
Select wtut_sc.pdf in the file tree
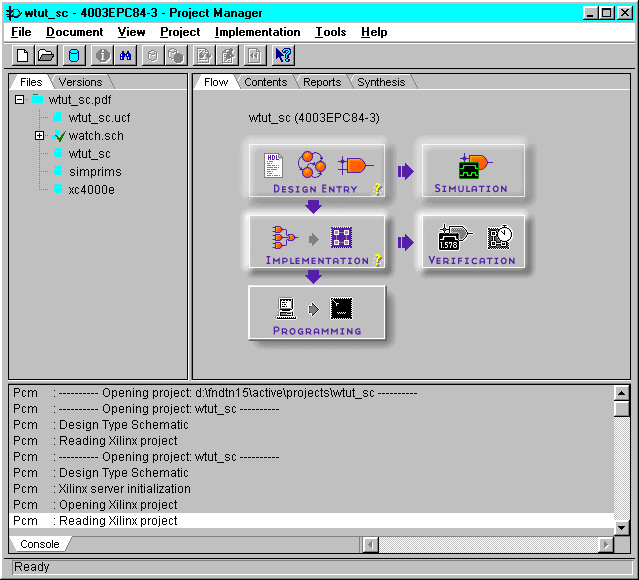(79, 100)
